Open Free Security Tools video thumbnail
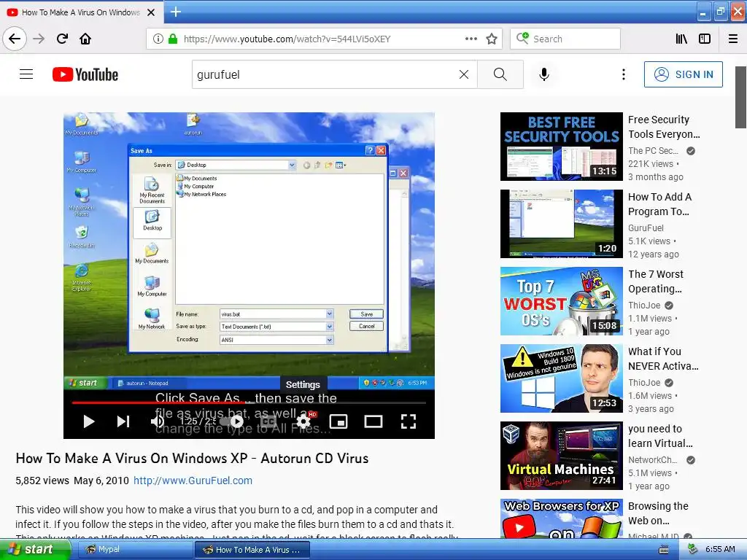The width and height of the screenshot is (747, 560). point(561,146)
